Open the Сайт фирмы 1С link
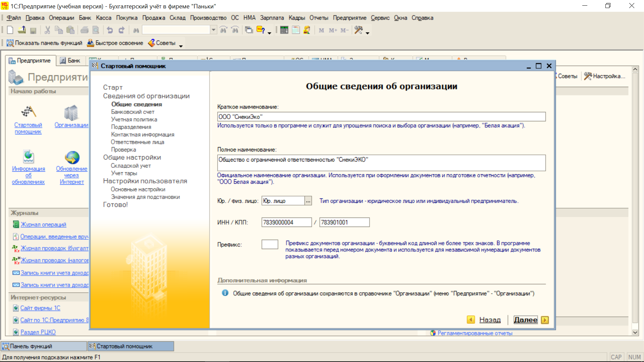 (40, 308)
